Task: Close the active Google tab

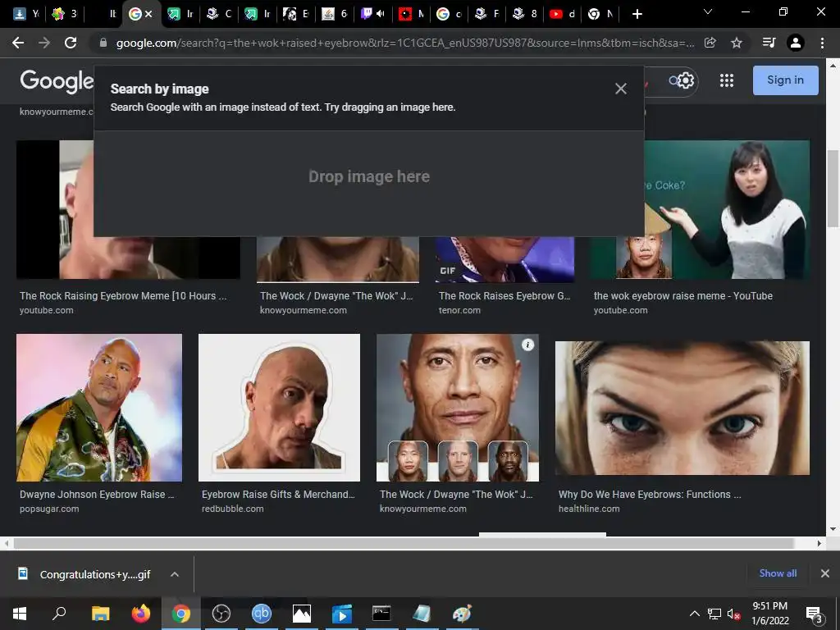Action: tap(149, 15)
